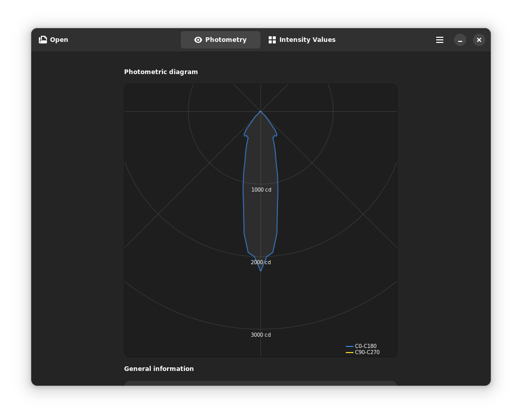
Task: Click the yellow line icon for C90-C270
Action: 349,352
